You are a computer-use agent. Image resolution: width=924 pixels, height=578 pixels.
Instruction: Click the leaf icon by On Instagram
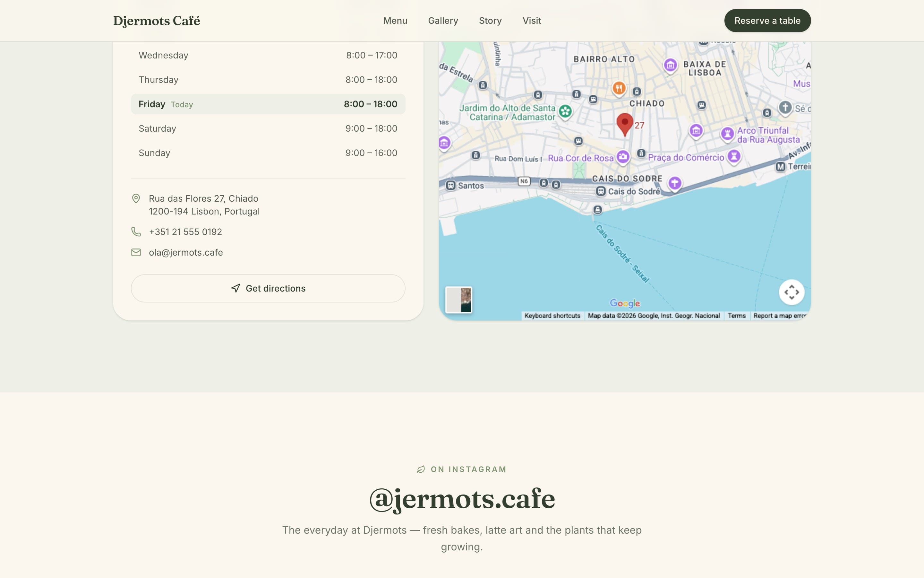[x=421, y=469]
